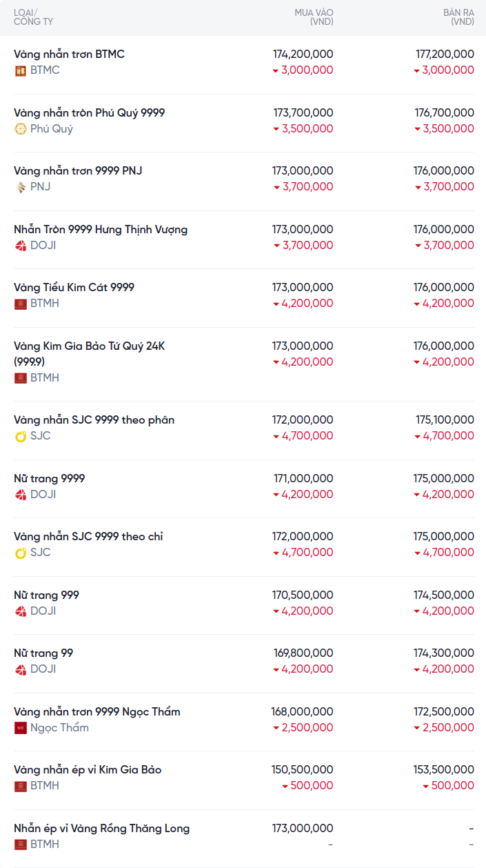The height and width of the screenshot is (868, 486).
Task: Click the BTMC company logo icon
Action: click(21, 70)
